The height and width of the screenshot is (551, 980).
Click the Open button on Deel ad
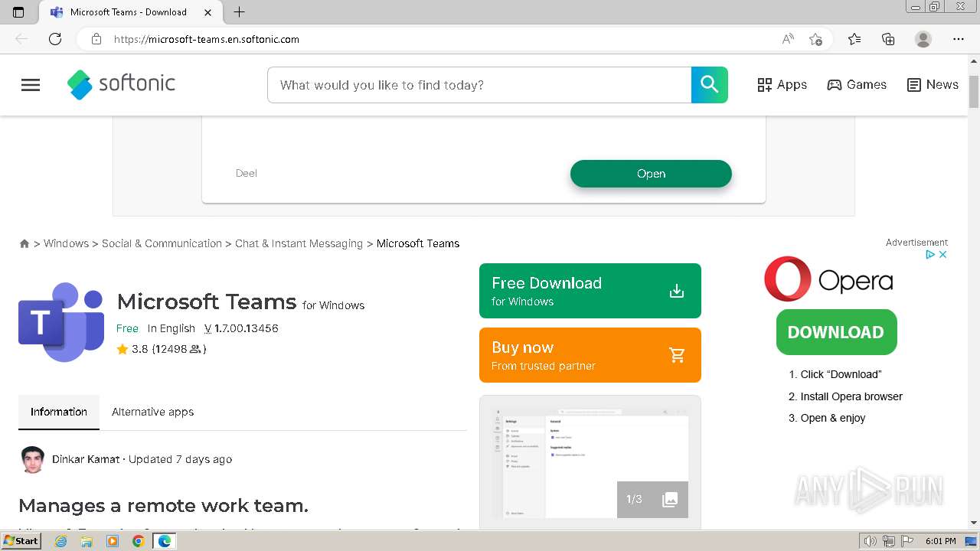[651, 174]
